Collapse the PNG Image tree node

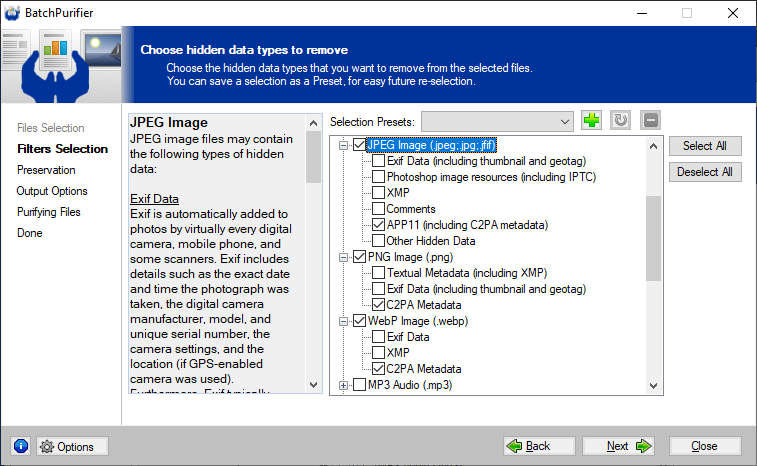pyautogui.click(x=343, y=257)
